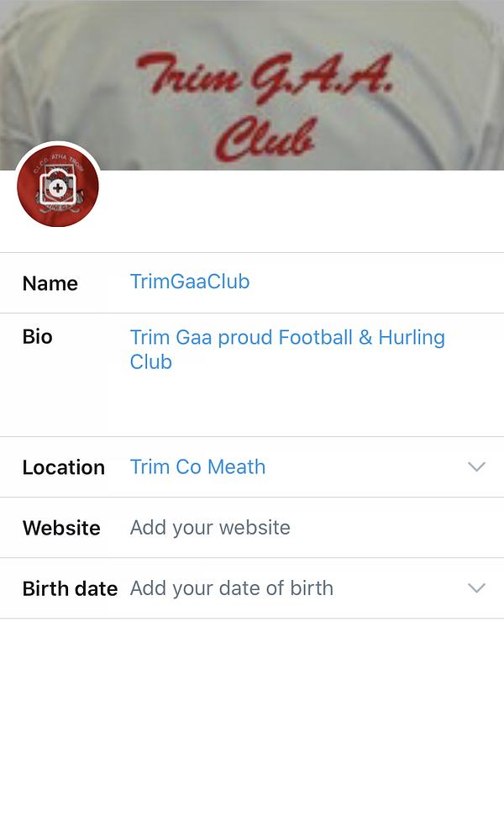Screen dimensions: 504x822
Task: Edit the bio text about Football & Hurling
Action: [287, 338]
